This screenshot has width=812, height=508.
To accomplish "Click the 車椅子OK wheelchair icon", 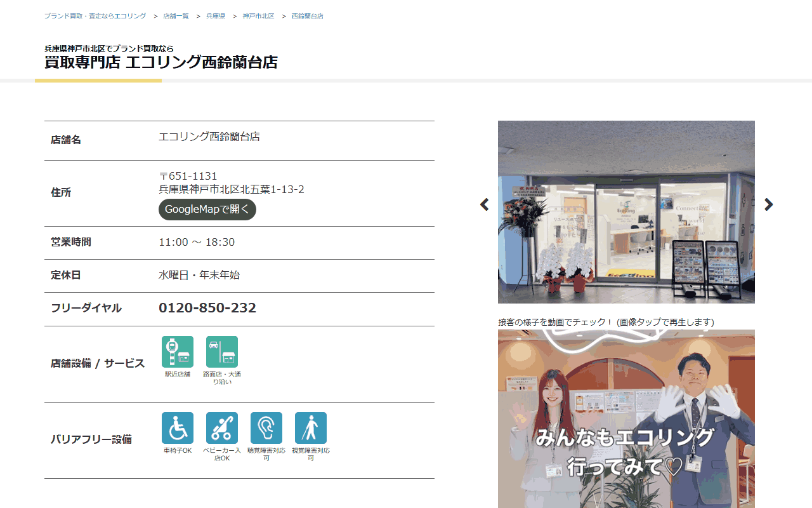I will [x=178, y=428].
